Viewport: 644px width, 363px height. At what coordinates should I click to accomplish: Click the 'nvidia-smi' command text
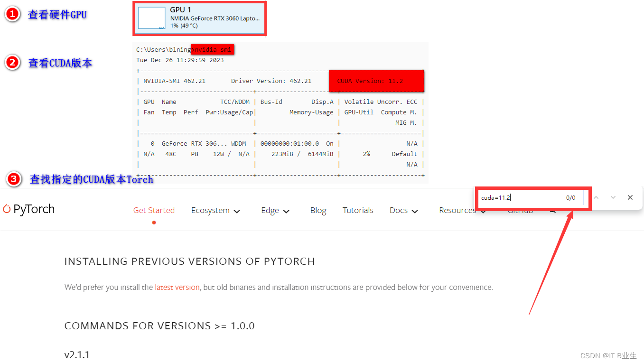click(213, 50)
